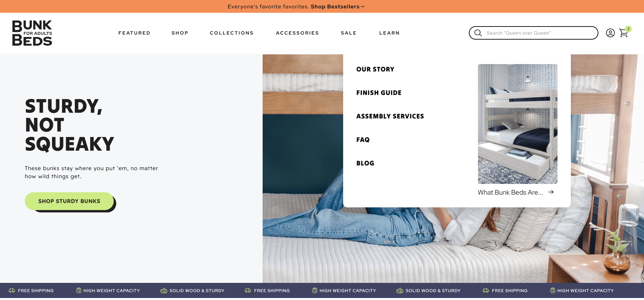
Task: Select FAQ from Learn dropdown
Action: click(x=363, y=140)
